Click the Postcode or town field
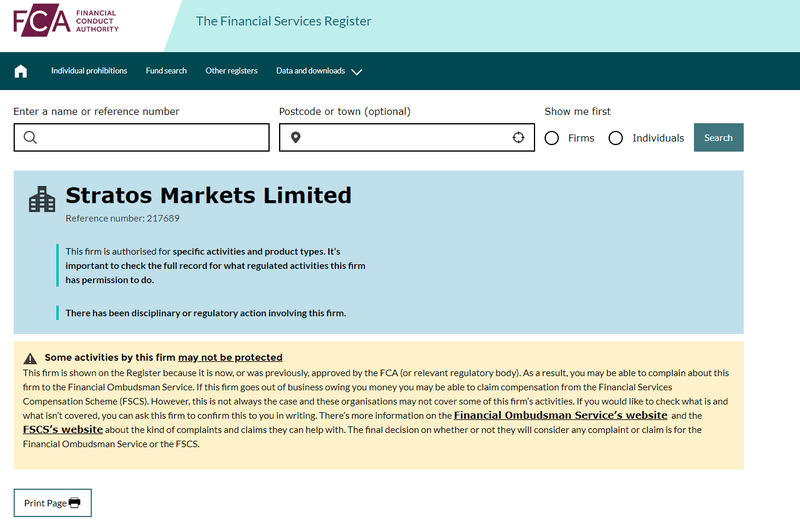800x523 pixels. pos(405,138)
